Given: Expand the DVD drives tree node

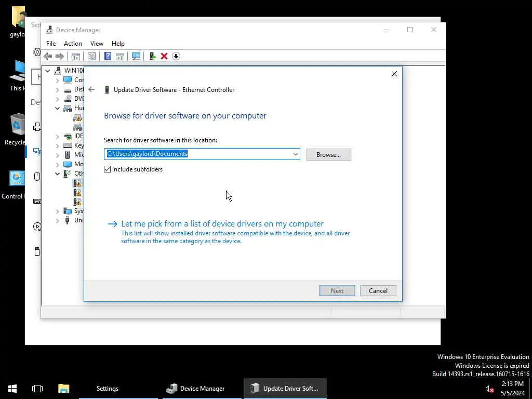Looking at the screenshot, I should [x=57, y=99].
